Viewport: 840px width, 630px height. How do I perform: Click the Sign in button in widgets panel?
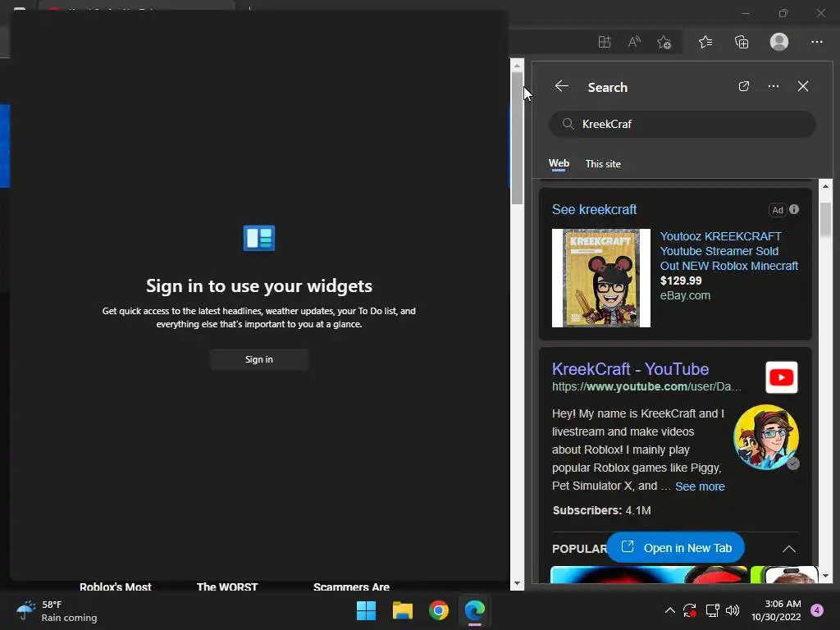[258, 359]
